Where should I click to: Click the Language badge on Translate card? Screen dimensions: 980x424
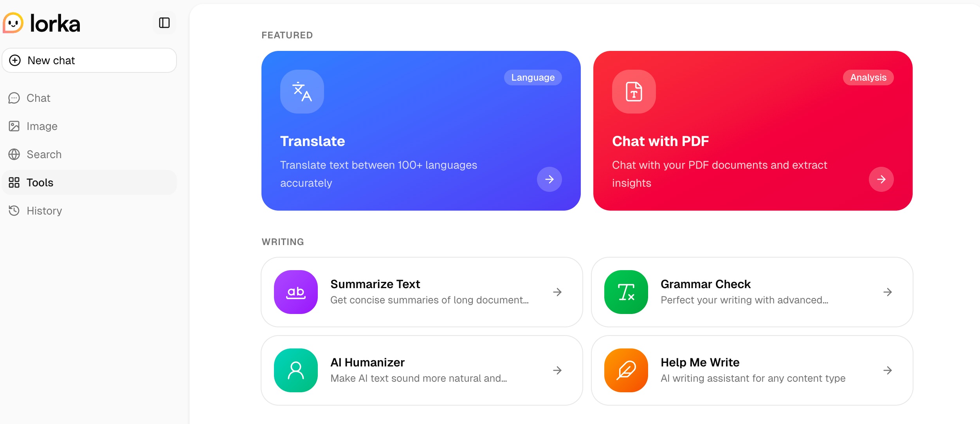[533, 78]
